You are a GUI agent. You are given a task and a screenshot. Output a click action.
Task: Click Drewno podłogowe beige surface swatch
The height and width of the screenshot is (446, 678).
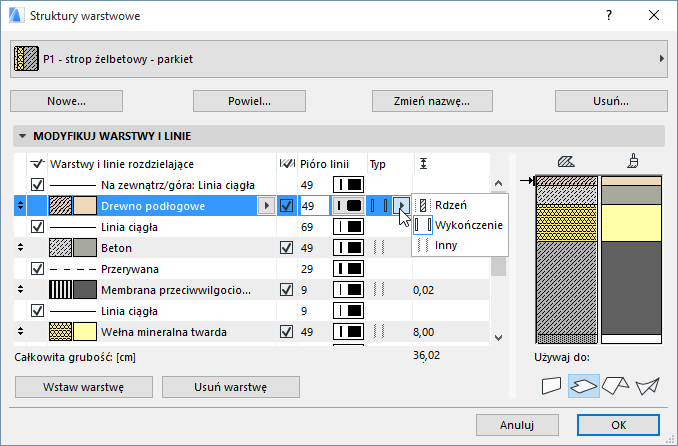85,206
